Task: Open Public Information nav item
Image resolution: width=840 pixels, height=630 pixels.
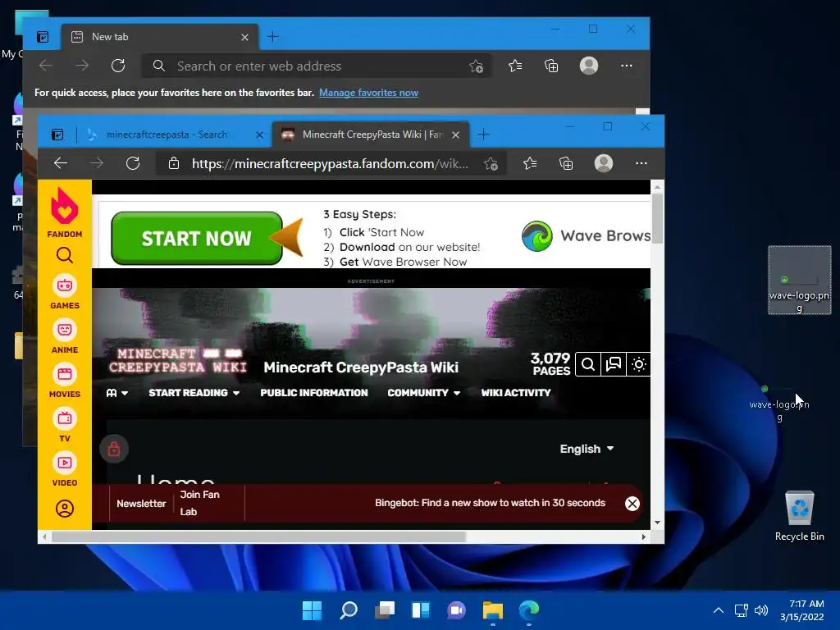Action: (314, 393)
